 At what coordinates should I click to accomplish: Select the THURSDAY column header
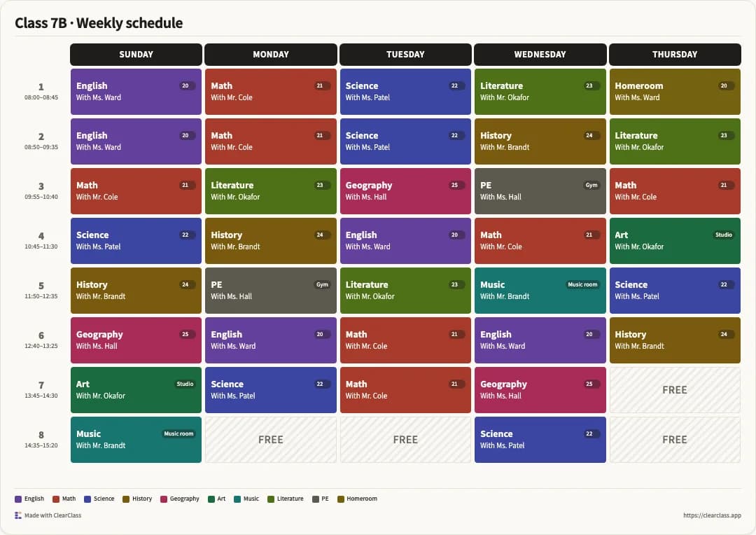675,55
